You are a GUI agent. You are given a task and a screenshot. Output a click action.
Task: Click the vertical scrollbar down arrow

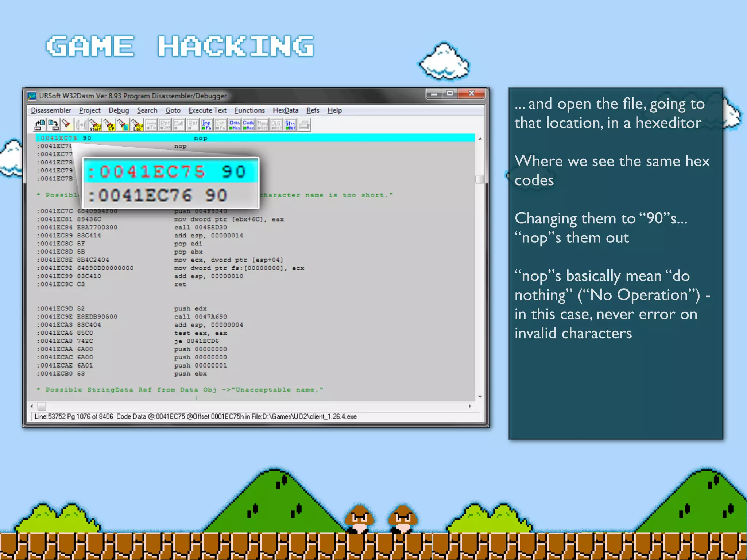(x=480, y=396)
